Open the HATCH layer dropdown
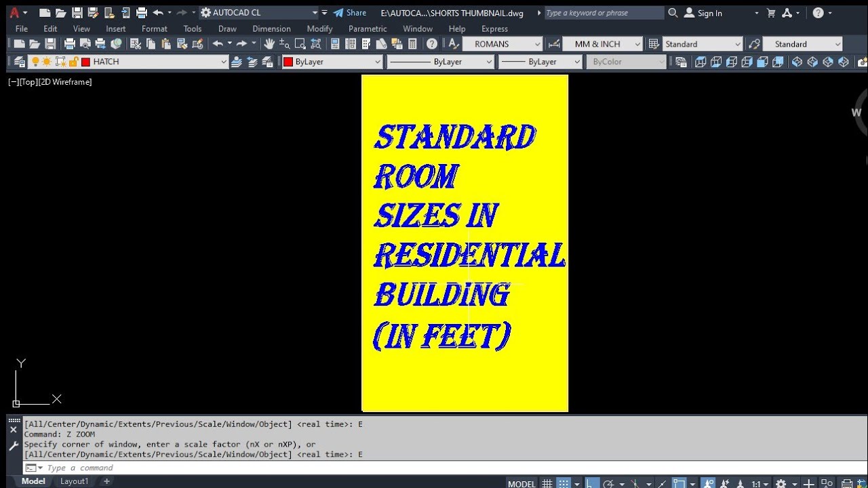The image size is (868, 488). [128, 62]
